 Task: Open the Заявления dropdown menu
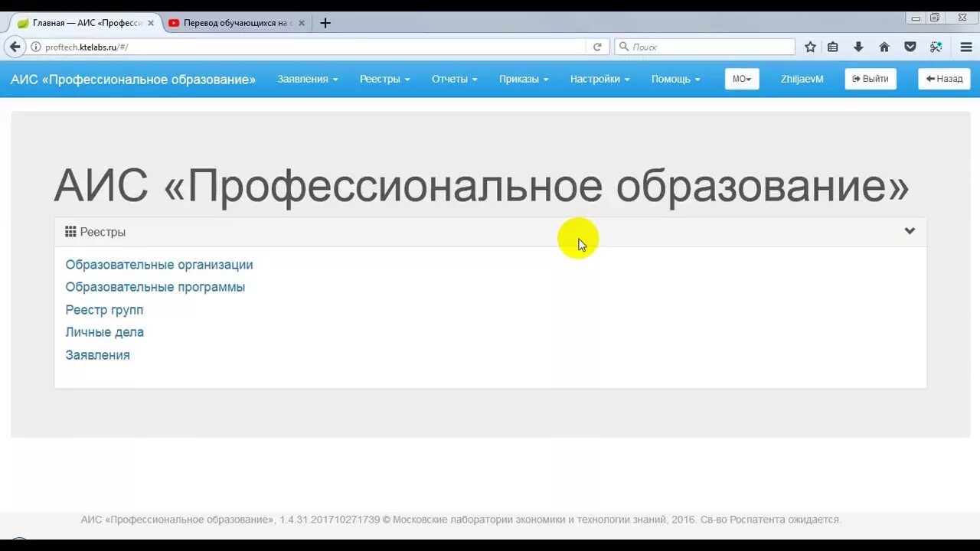coord(308,79)
